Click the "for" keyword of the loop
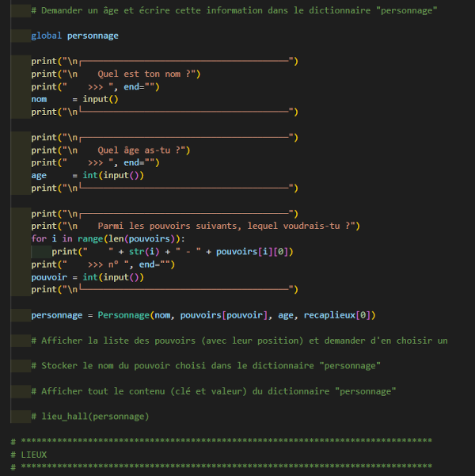Image resolution: width=475 pixels, height=476 pixels. pos(39,238)
